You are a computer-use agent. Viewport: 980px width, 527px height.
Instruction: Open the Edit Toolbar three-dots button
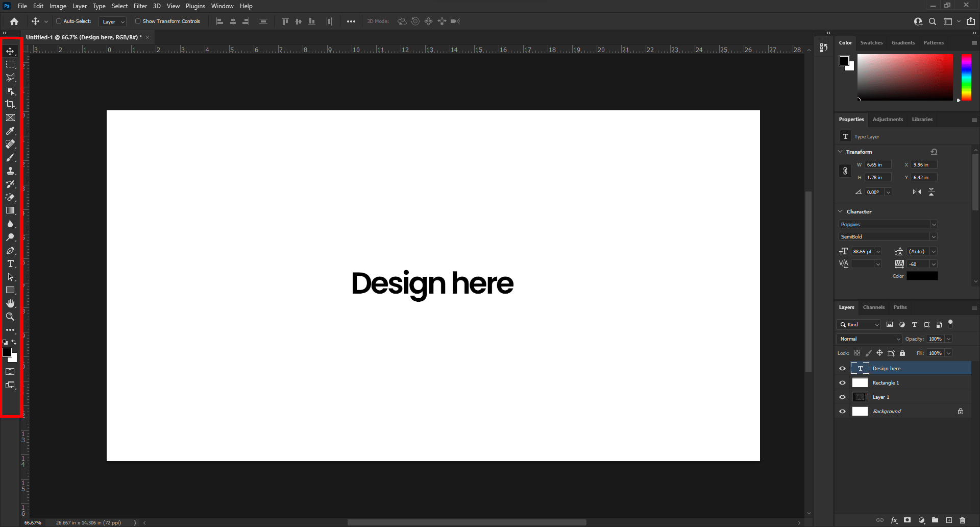pyautogui.click(x=10, y=330)
